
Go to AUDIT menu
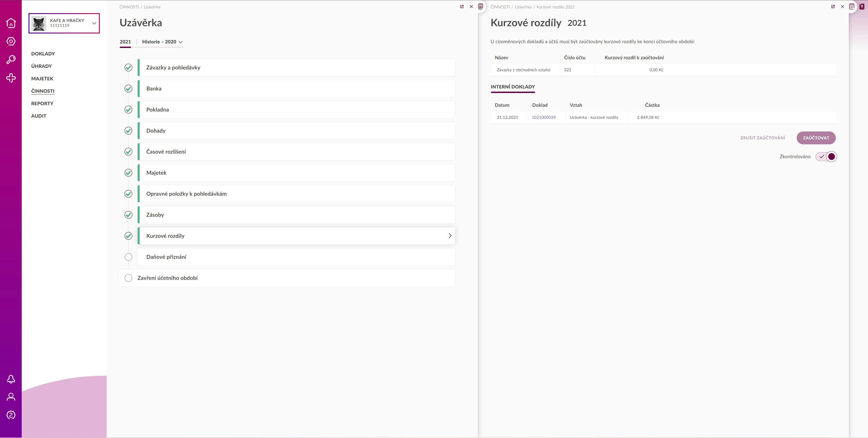39,116
